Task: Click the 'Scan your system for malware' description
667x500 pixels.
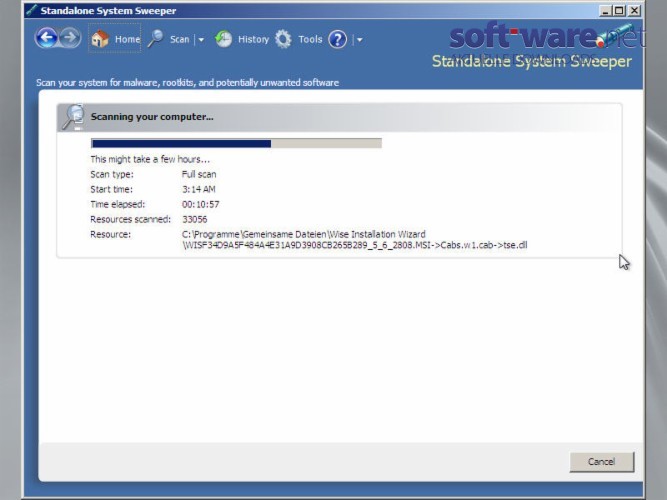Action: coord(187,83)
